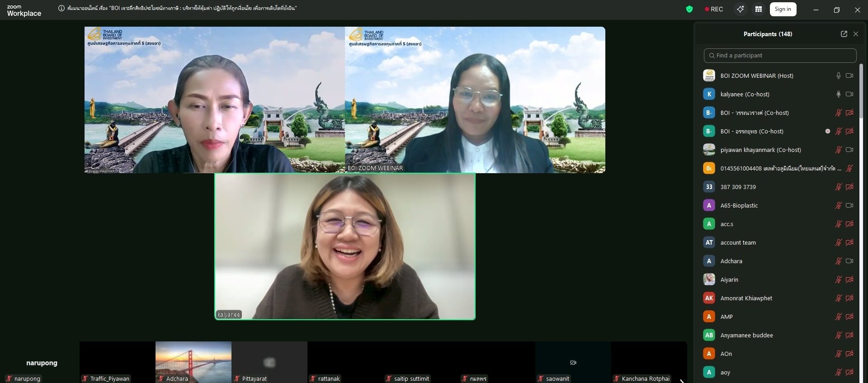Click the BOI ZOOM WEBINAR host avatar
The height and width of the screenshot is (383, 868).
pyautogui.click(x=709, y=76)
